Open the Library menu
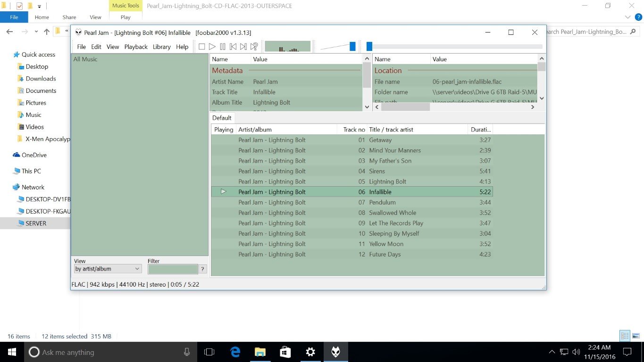Viewport: 644px width, 362px height. (x=162, y=47)
